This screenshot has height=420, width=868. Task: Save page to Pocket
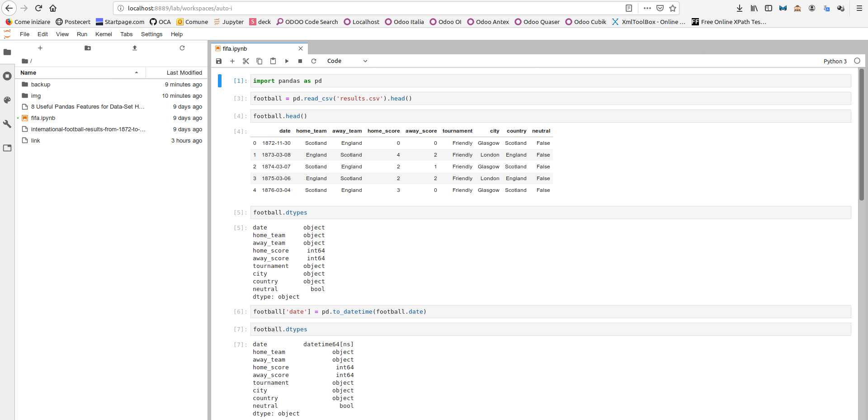[660, 8]
